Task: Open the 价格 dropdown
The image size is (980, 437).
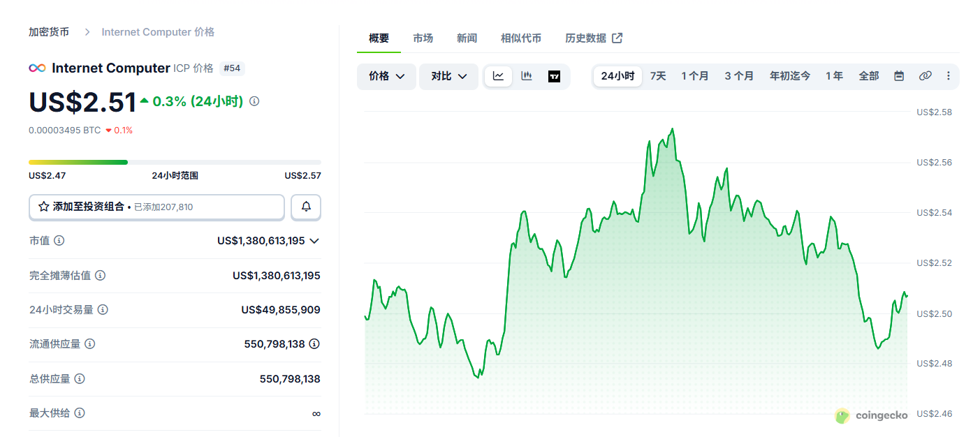Action: click(x=386, y=76)
